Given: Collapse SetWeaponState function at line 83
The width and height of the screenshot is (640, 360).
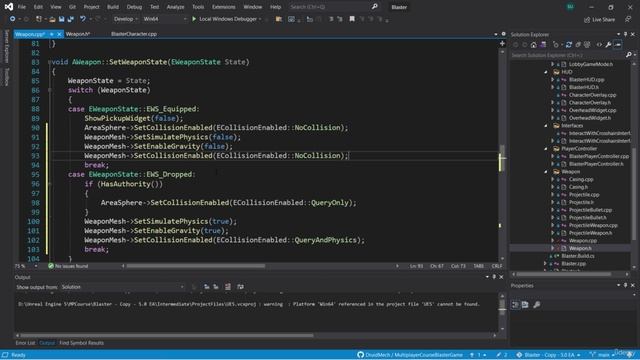Looking at the screenshot, I should click(49, 62).
